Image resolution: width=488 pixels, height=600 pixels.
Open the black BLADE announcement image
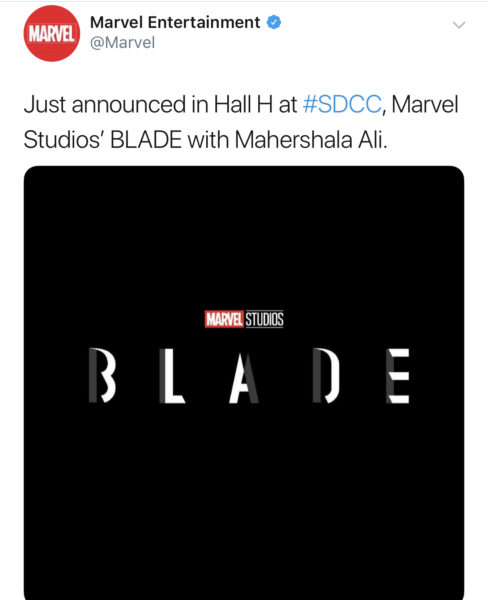click(x=244, y=382)
